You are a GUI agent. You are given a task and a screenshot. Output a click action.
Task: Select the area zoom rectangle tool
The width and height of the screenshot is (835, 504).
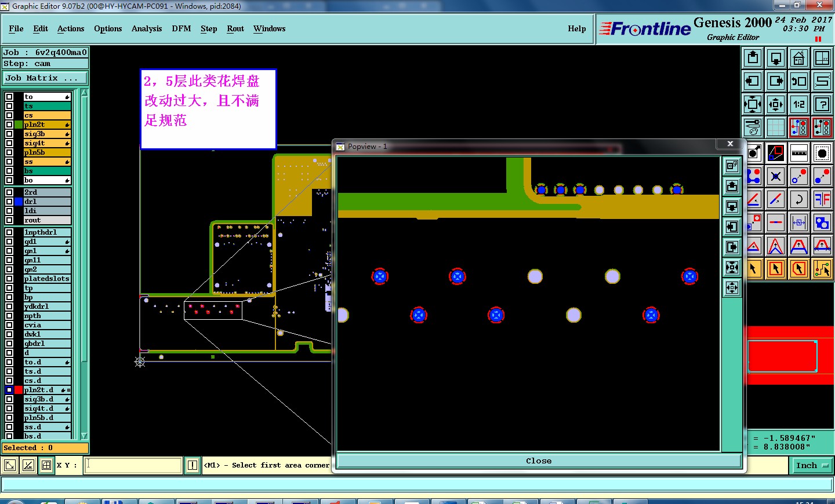[x=776, y=153]
